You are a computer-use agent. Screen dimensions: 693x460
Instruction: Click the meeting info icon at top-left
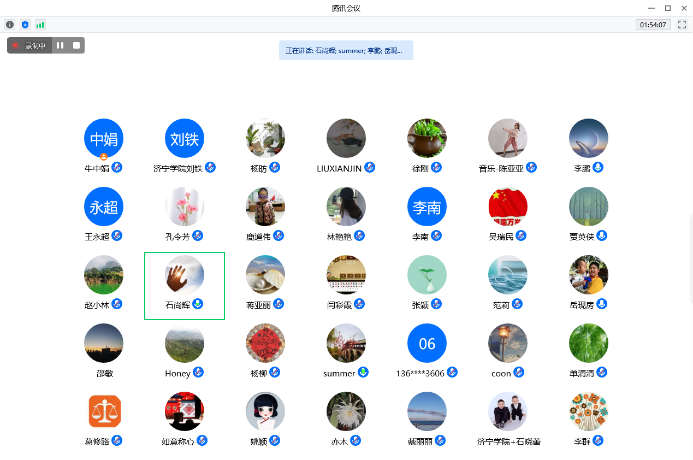point(10,24)
